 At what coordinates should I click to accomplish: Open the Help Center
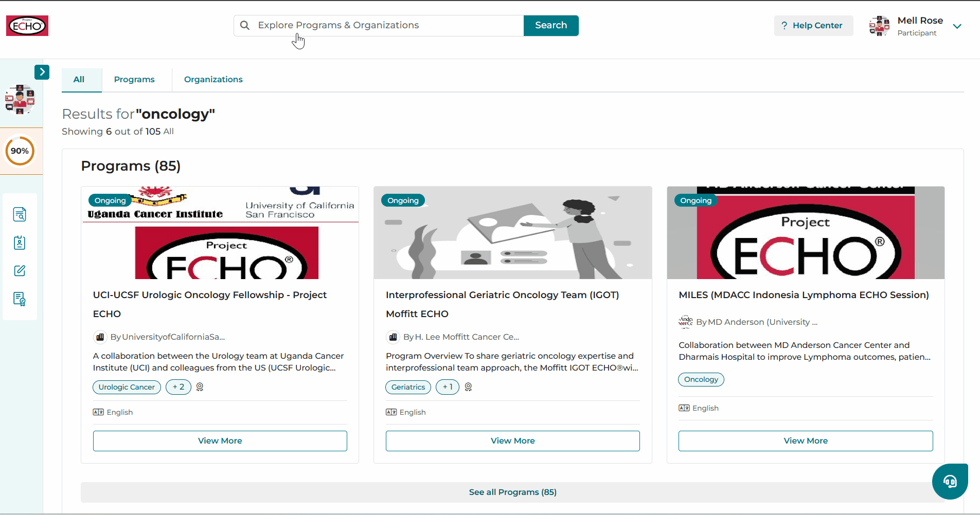pos(813,26)
